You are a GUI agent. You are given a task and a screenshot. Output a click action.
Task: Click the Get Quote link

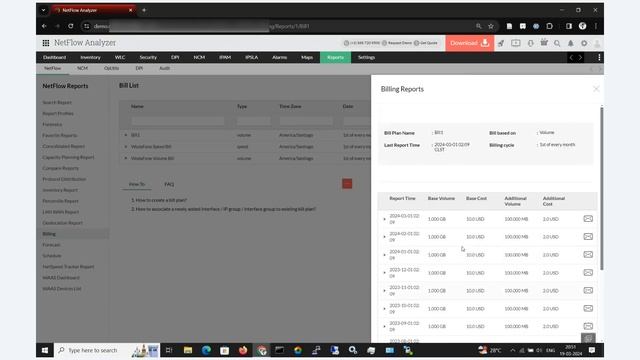[426, 43]
